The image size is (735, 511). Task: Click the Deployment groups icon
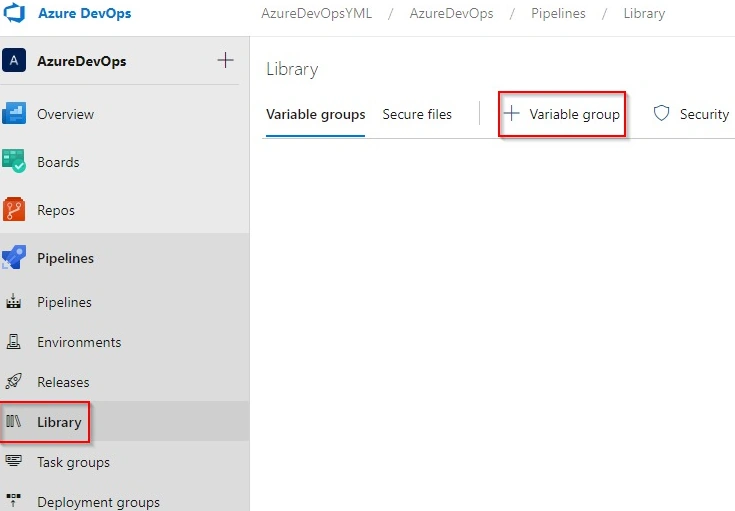14,501
